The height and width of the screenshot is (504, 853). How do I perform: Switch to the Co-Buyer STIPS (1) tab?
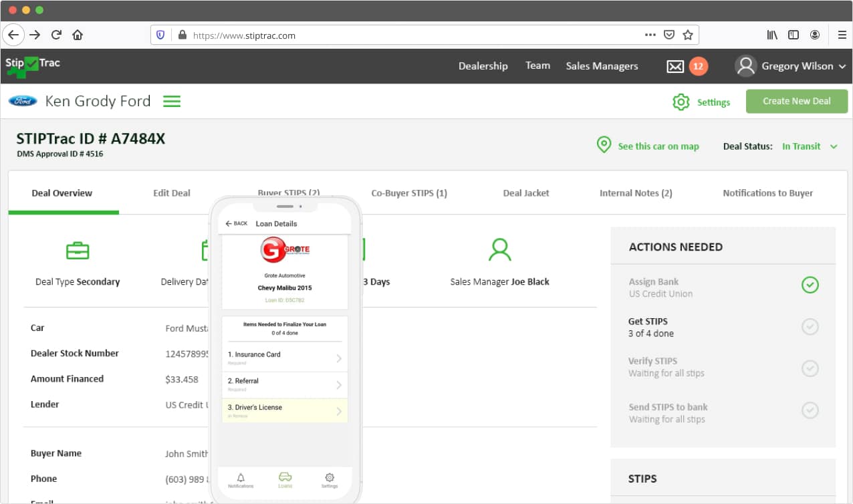coord(409,193)
